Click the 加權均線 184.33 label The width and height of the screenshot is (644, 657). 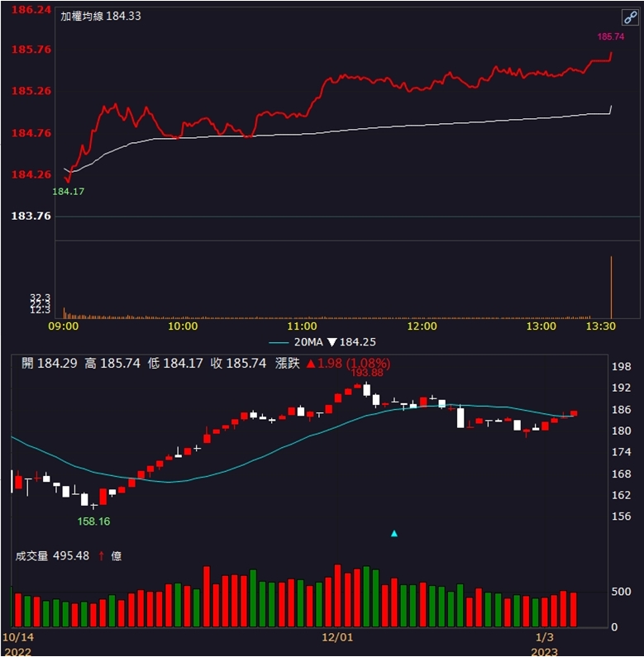point(101,16)
